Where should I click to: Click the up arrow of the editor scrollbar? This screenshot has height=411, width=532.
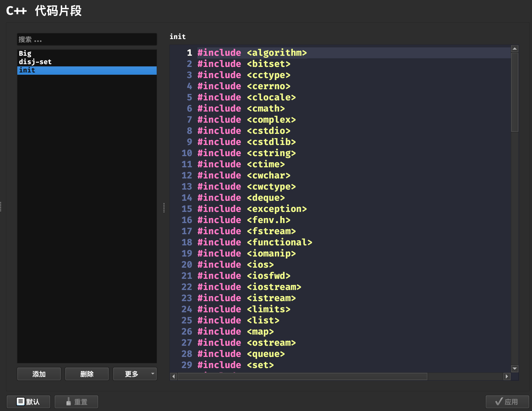[x=515, y=48]
